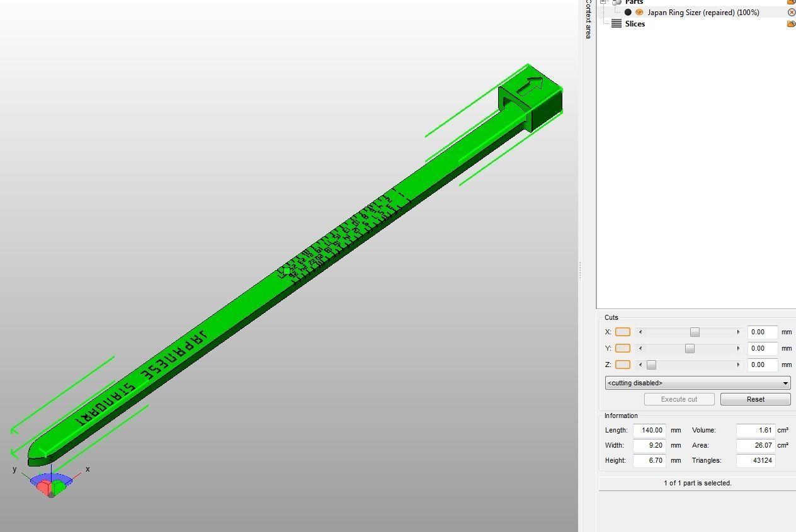Select the Slices tree node
The image size is (796, 532).
[x=635, y=24]
